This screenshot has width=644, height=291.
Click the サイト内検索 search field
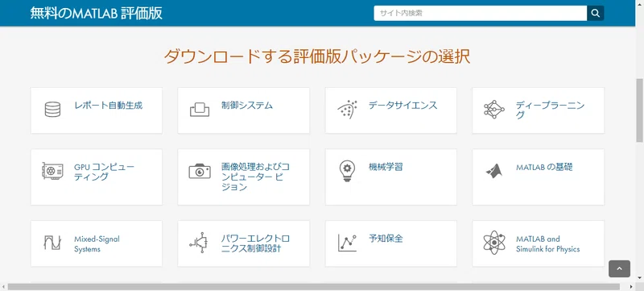[x=480, y=13]
